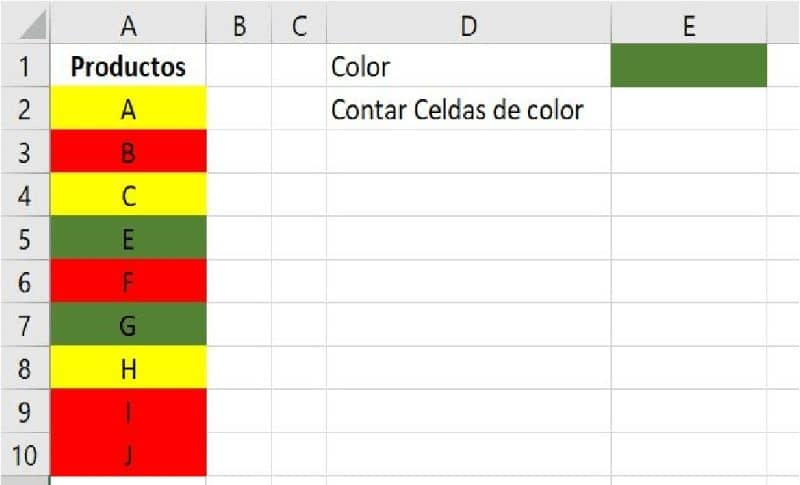Select row 10 header
Image resolution: width=800 pixels, height=485 pixels.
[26, 456]
